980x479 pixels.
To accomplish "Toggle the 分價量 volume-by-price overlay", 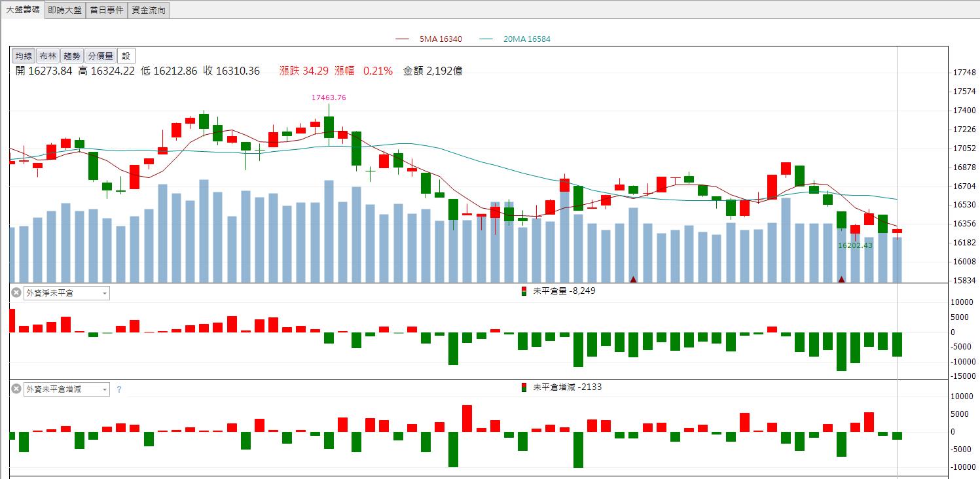I will 100,56.
